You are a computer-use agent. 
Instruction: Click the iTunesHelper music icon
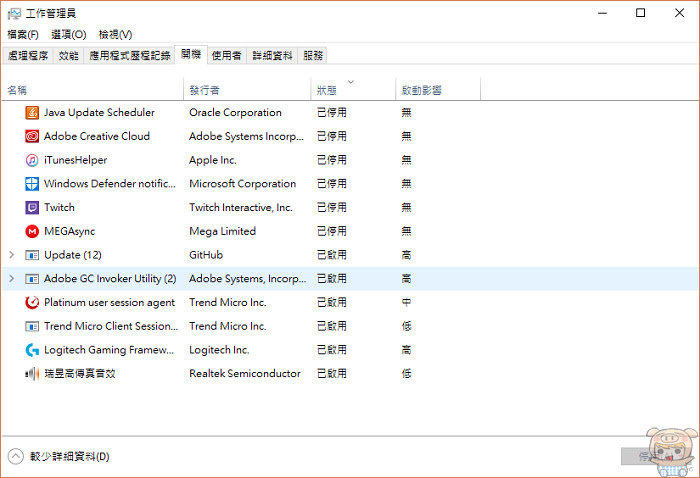(32, 160)
